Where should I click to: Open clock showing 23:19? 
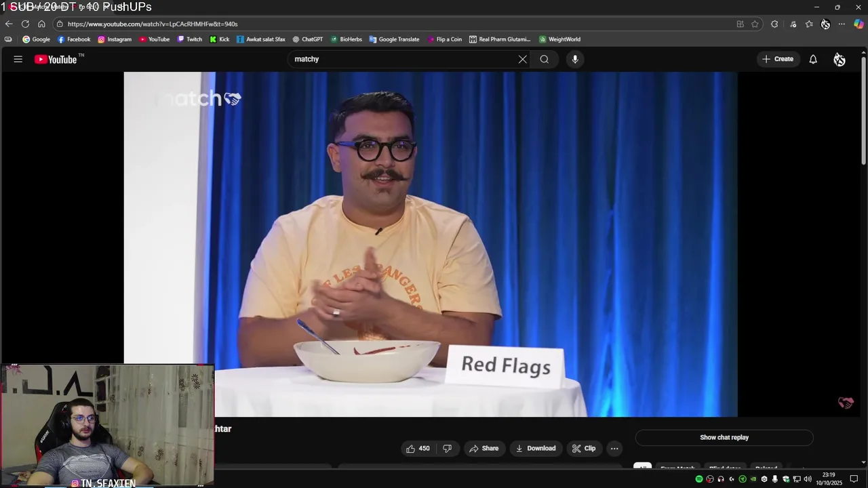coord(829,479)
